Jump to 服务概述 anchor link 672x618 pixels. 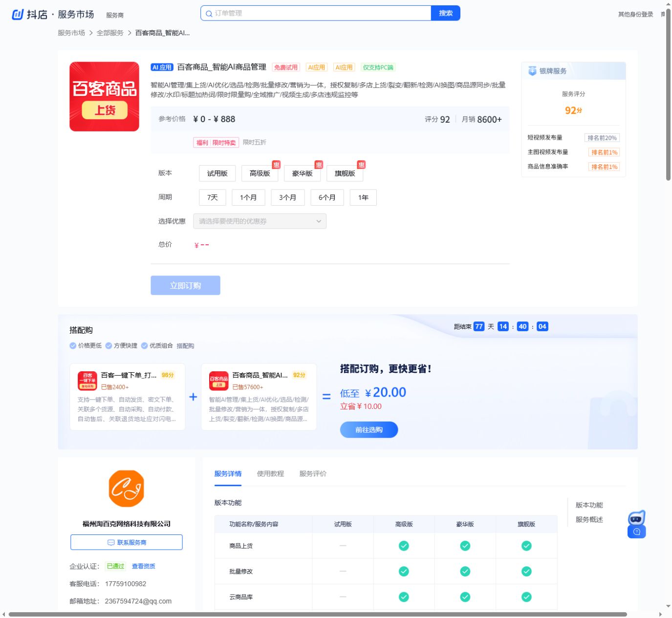pyautogui.click(x=589, y=519)
